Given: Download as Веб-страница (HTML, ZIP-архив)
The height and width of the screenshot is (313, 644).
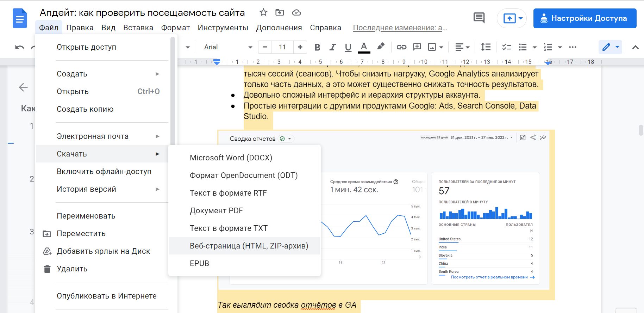Looking at the screenshot, I should tap(244, 246).
